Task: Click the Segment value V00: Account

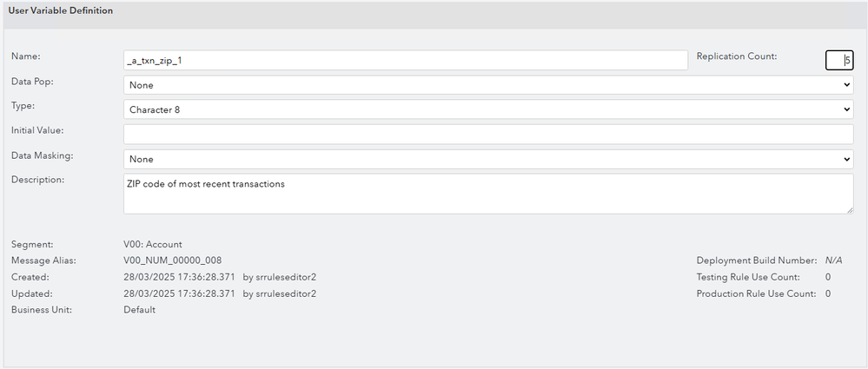Action: click(153, 245)
